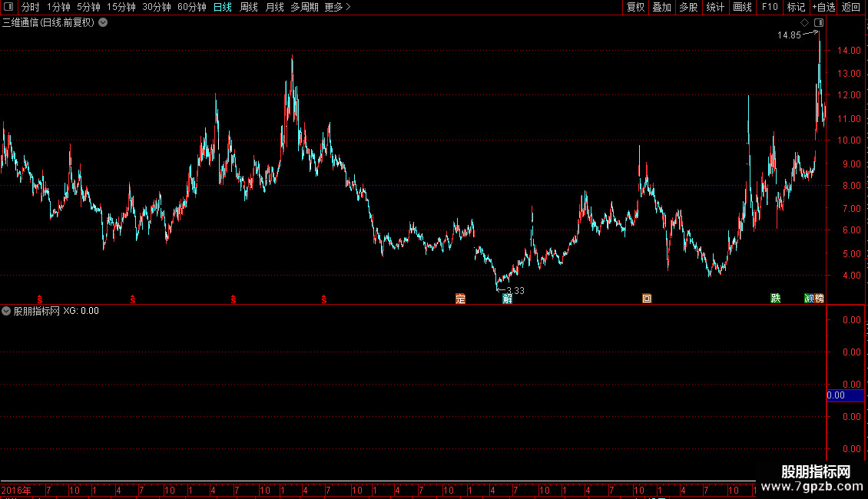This screenshot has width=868, height=499.
Task: Toggle the left sidebar panel icon
Action: 8,7
